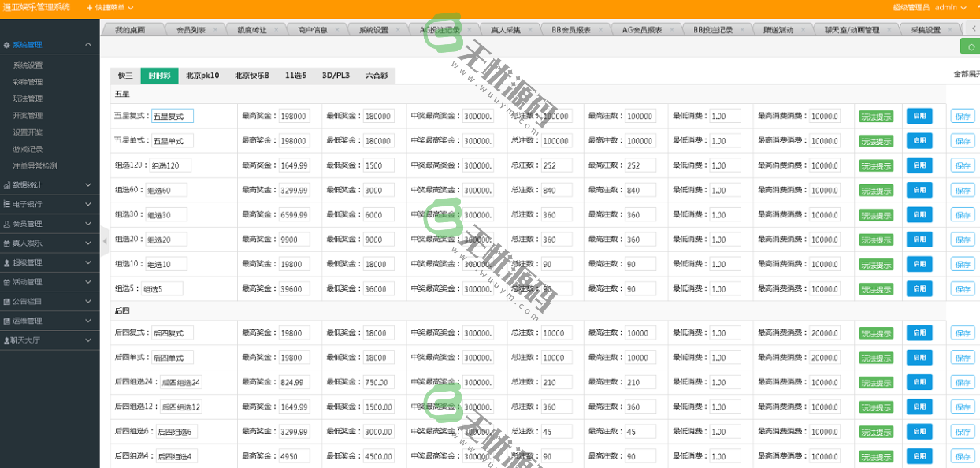
Task: Toggle the 启用 button for 后四复式
Action: 919,333
